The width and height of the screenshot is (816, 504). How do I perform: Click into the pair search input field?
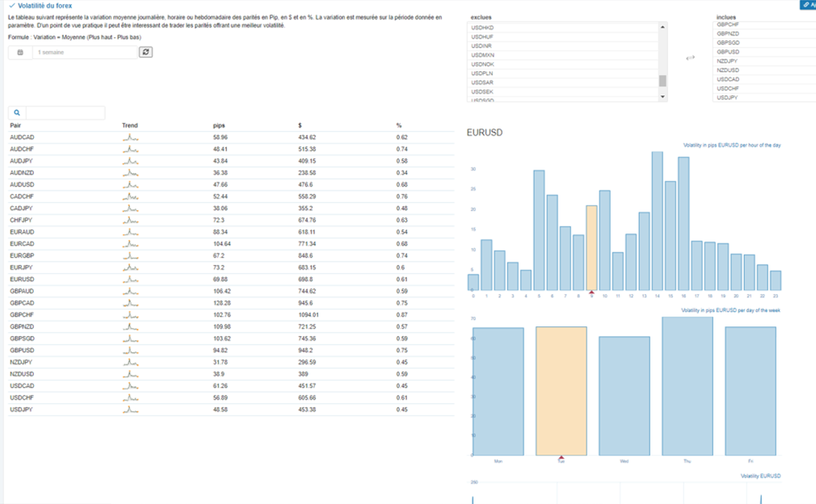pos(65,112)
